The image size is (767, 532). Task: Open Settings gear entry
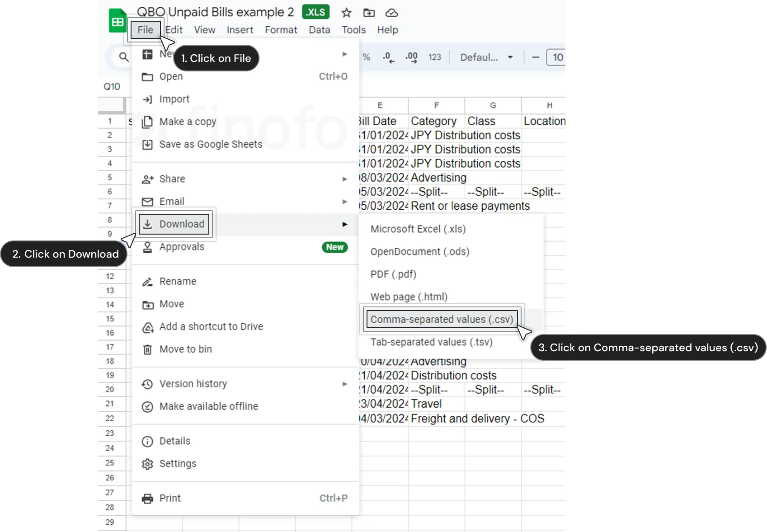(245, 464)
